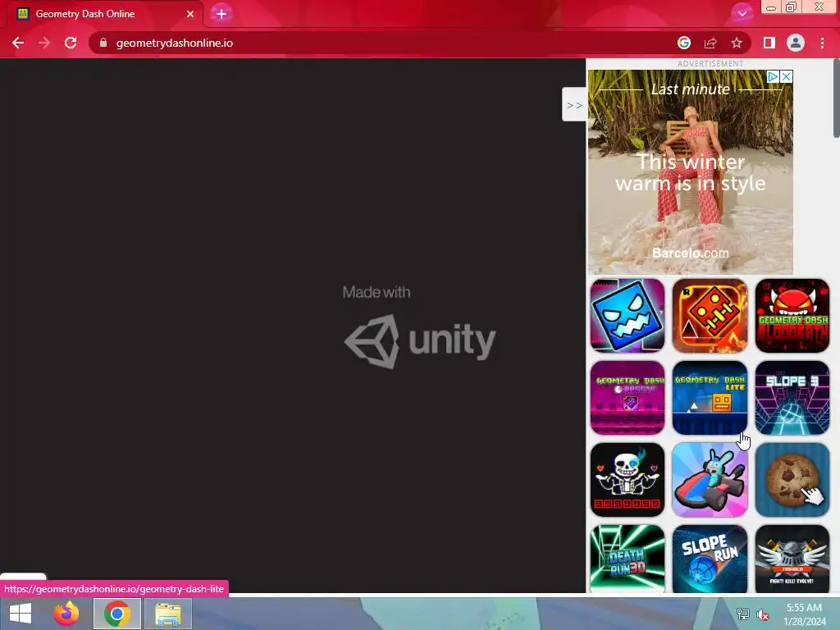
Task: Open the pink Geometry Dash thumbnail
Action: click(628, 398)
